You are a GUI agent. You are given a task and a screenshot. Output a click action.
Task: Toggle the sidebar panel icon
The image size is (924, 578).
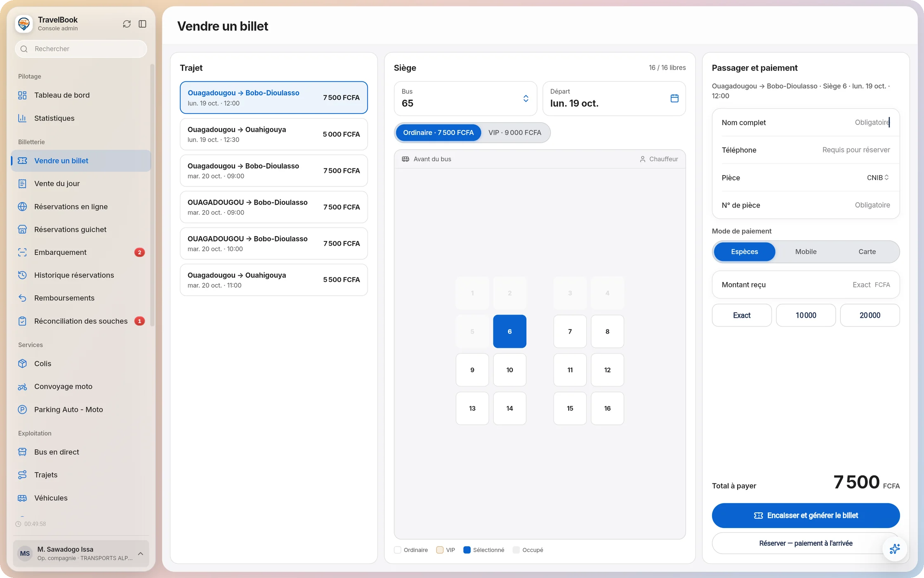142,24
